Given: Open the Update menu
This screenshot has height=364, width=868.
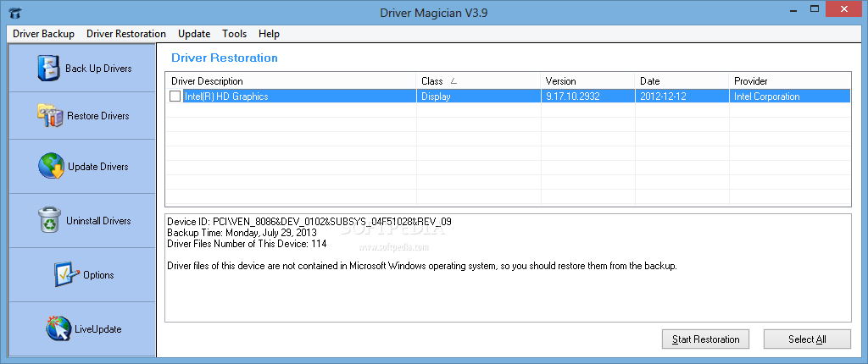Looking at the screenshot, I should [194, 34].
